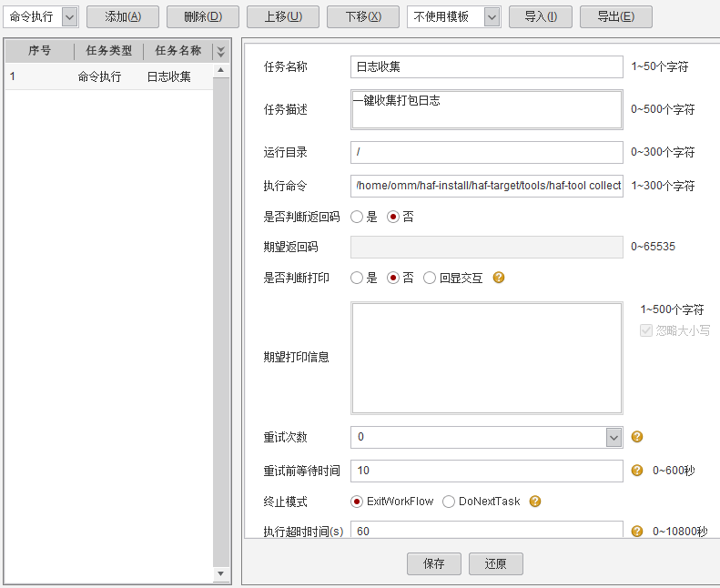Click 任务描述 text area
This screenshot has height=588, width=720.
pyautogui.click(x=487, y=110)
